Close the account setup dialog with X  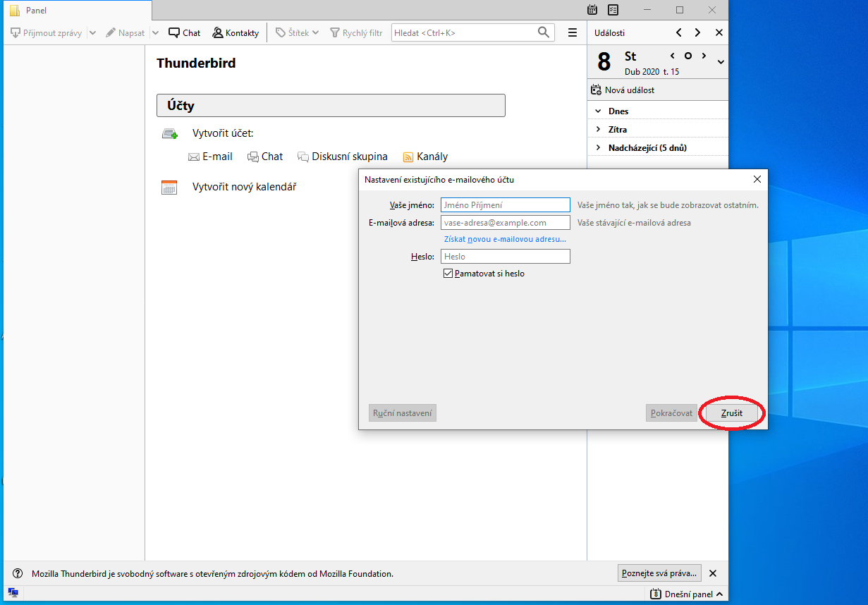coord(757,180)
